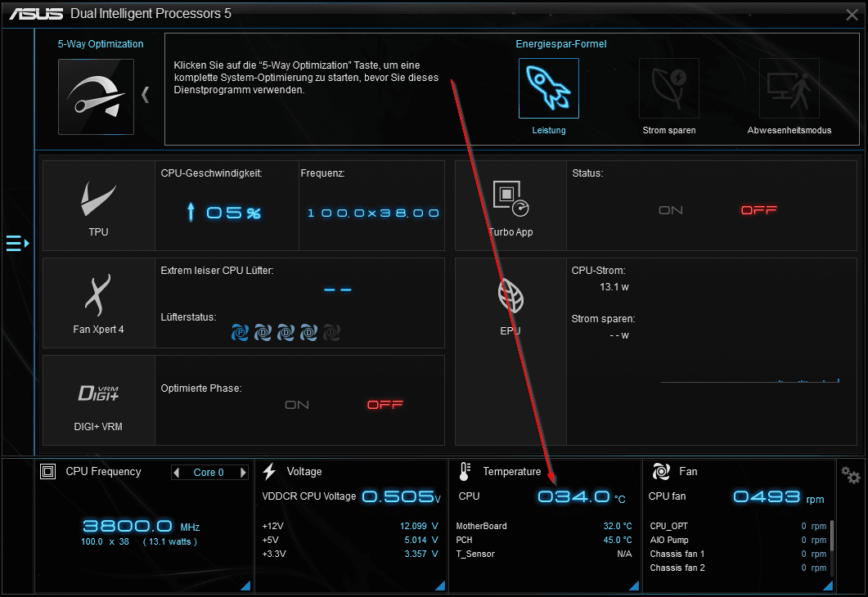The height and width of the screenshot is (597, 868).
Task: Select the Strom sparen leaf icon
Action: pos(668,88)
